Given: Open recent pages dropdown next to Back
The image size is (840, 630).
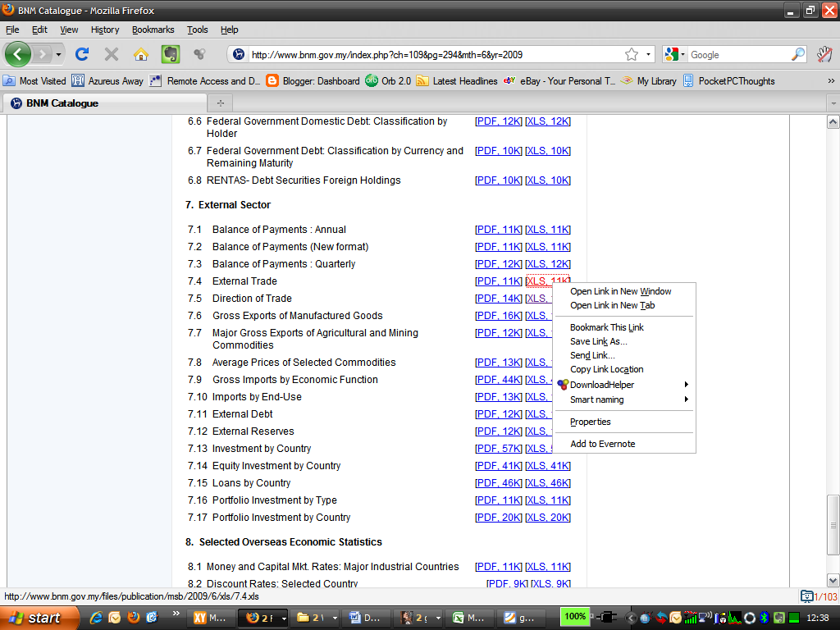Looking at the screenshot, I should click(x=58, y=54).
